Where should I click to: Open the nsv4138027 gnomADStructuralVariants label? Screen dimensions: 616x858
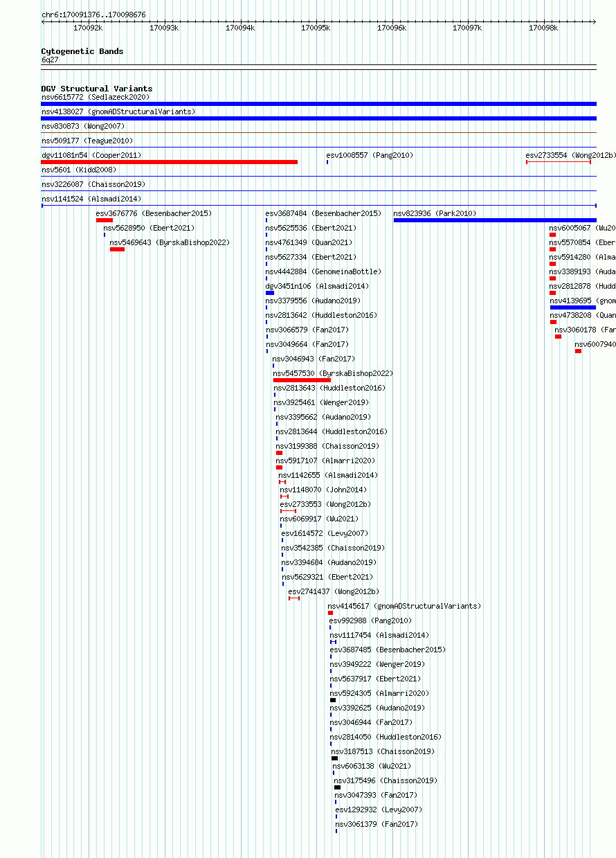pyautogui.click(x=118, y=111)
